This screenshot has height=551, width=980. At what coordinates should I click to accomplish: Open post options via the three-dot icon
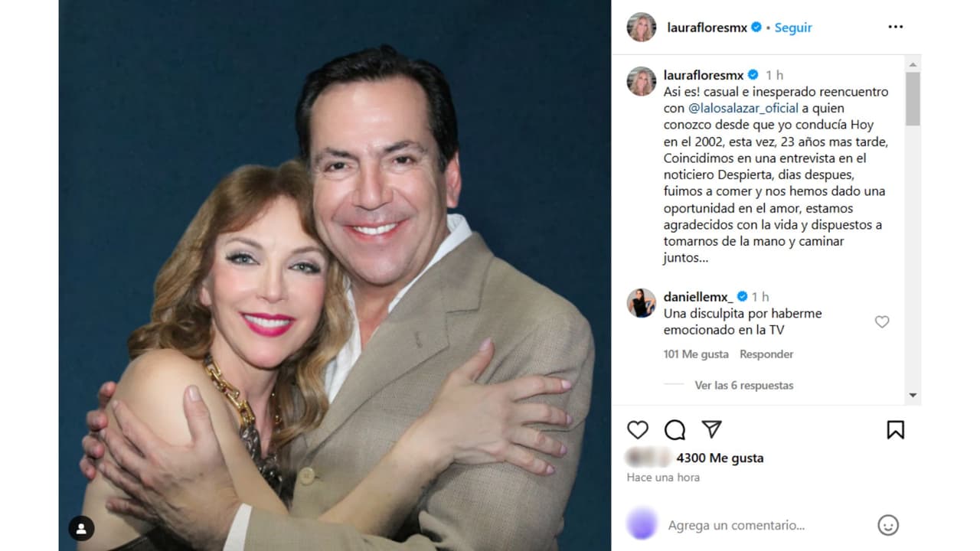point(894,26)
